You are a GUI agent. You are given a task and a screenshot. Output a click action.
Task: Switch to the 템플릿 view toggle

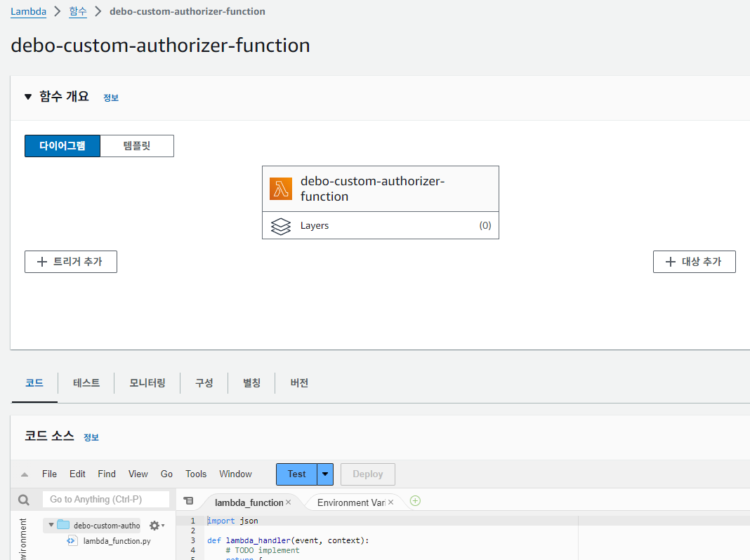tap(137, 146)
